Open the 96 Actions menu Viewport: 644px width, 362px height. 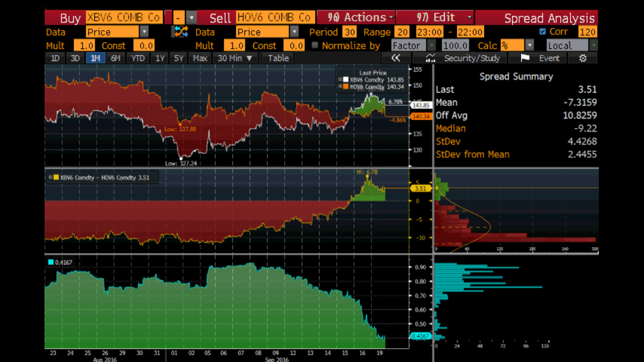pyautogui.click(x=356, y=17)
